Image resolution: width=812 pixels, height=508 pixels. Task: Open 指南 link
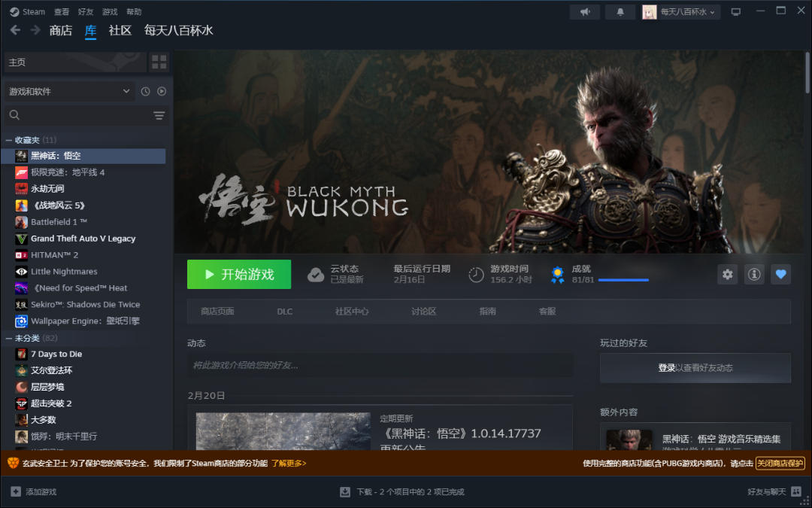click(x=488, y=312)
